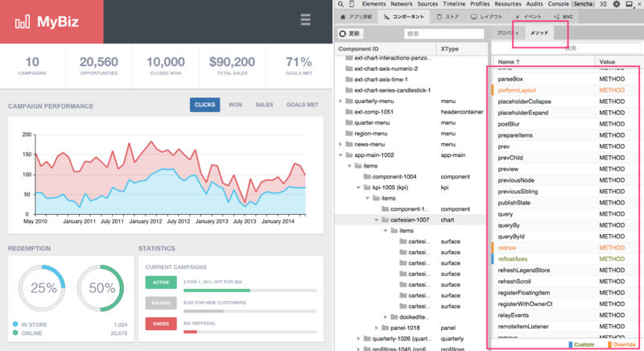This screenshot has height=351, width=644.
Task: Open DevTools settings gear
Action: [x=617, y=4]
